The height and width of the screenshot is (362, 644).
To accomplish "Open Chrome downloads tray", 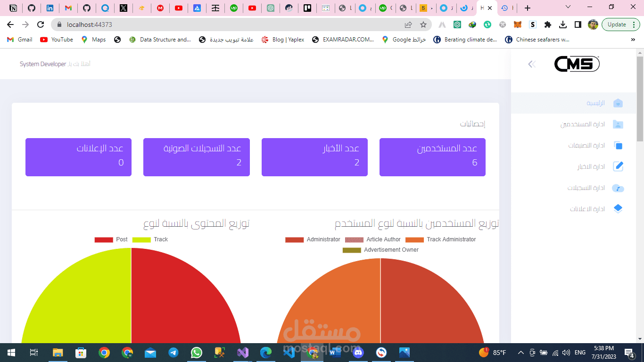I will pyautogui.click(x=563, y=25).
